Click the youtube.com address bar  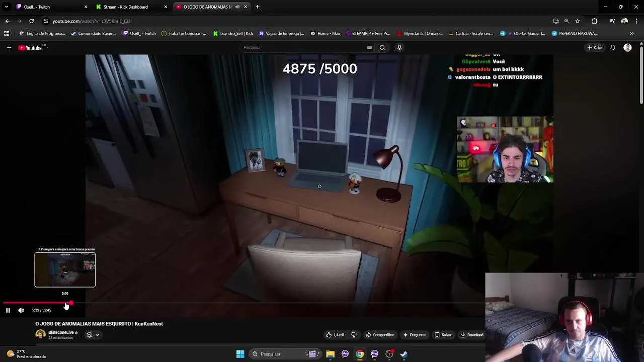tap(297, 21)
